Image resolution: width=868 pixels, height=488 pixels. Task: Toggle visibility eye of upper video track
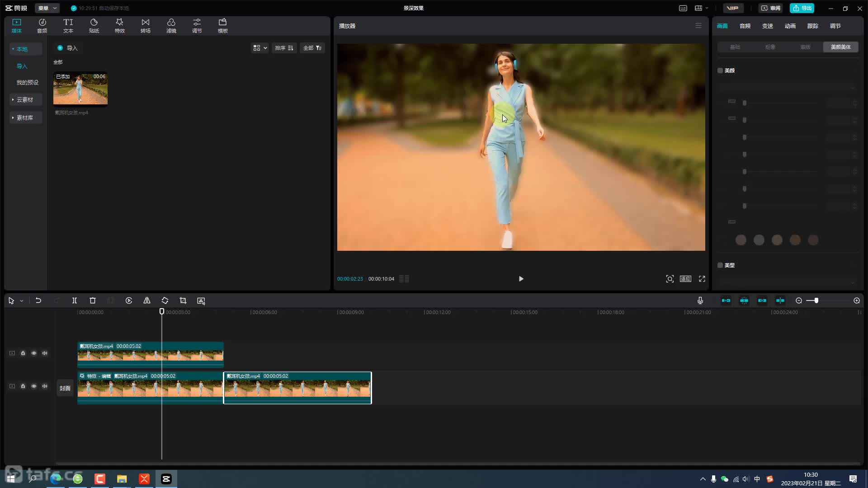tap(34, 353)
